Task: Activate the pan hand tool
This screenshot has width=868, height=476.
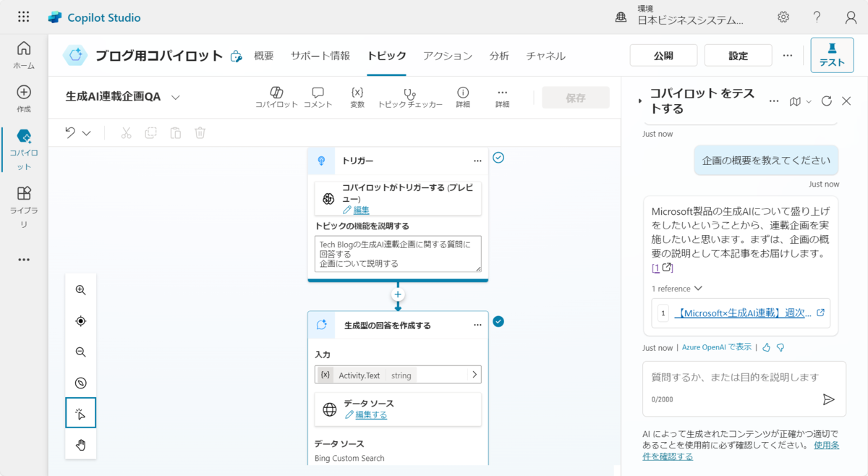Action: (x=81, y=444)
